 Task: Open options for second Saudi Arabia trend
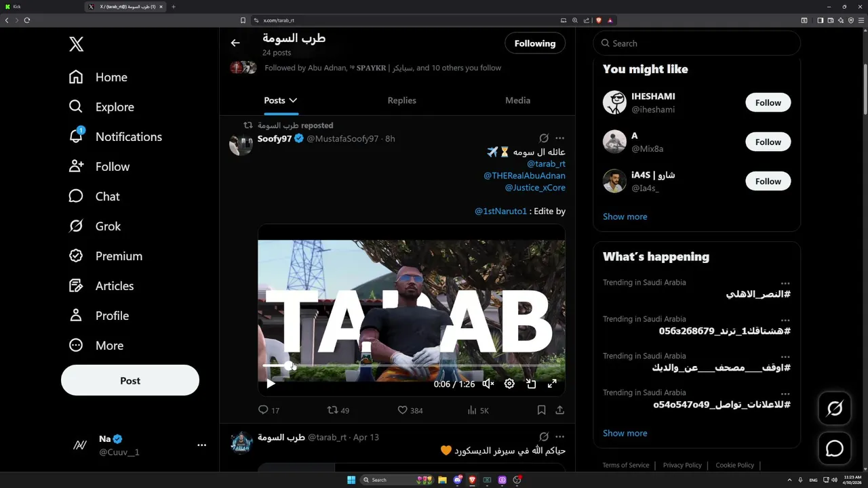pos(785,319)
